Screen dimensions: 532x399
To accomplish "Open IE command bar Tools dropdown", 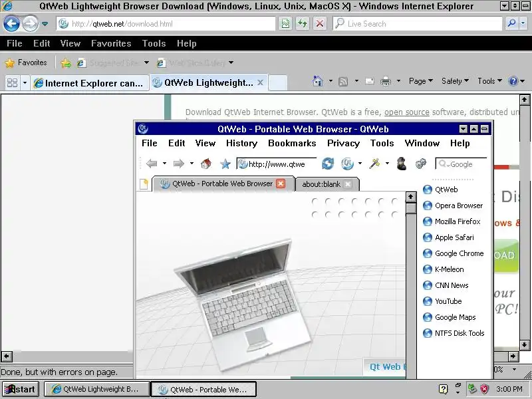I will point(489,81).
